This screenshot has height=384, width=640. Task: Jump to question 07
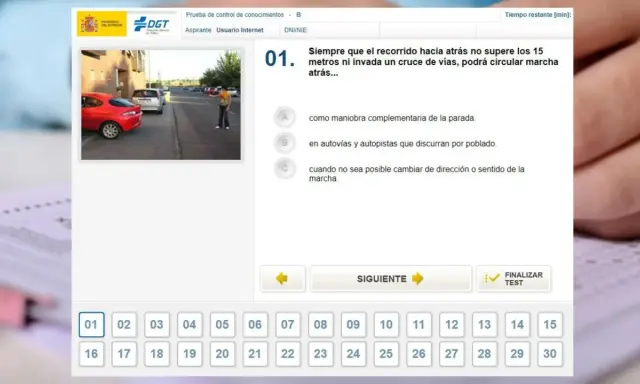tap(288, 324)
